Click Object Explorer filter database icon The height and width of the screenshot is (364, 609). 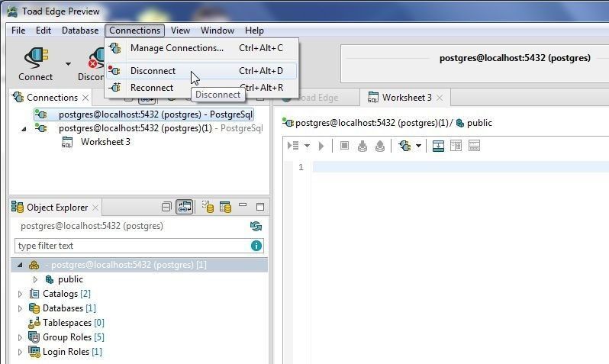(x=208, y=207)
